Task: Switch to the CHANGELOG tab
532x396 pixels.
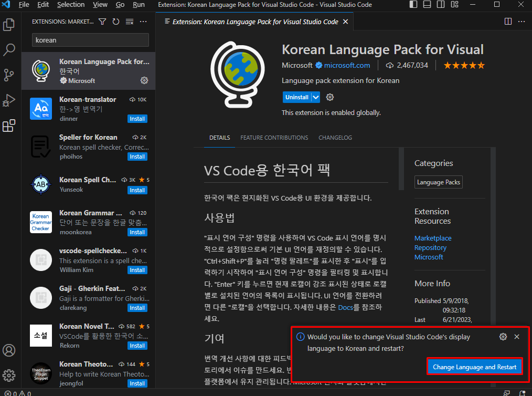Action: tap(335, 138)
